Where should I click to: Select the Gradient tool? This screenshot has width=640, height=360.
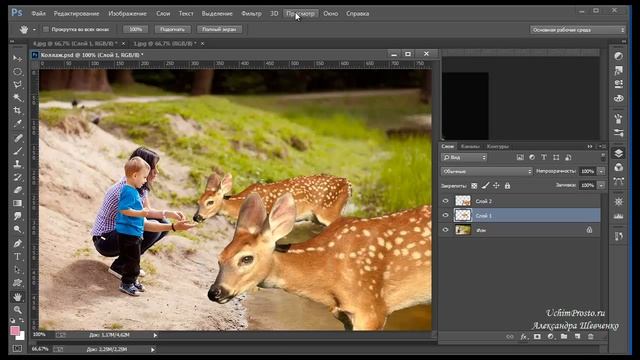pos(17,203)
